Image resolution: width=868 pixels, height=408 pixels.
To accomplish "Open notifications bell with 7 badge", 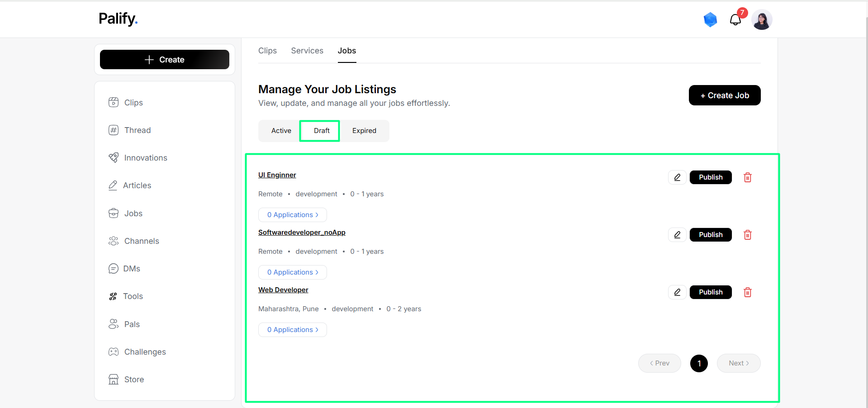I will click(735, 19).
